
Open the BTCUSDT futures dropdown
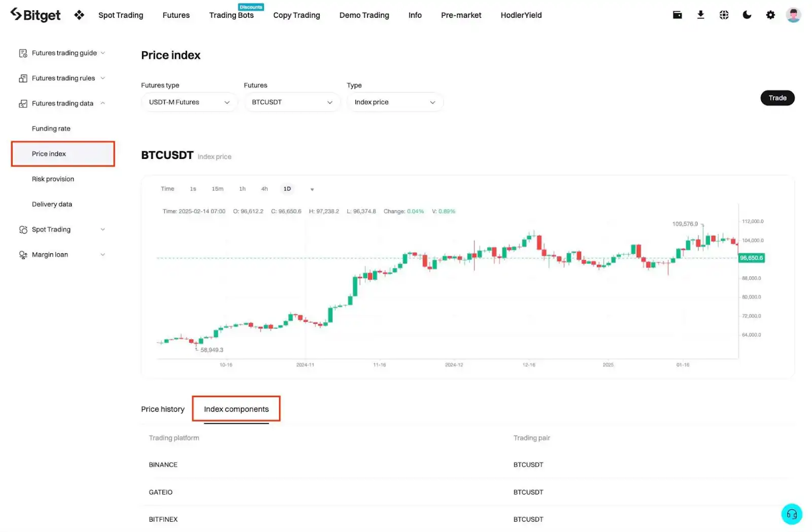click(292, 102)
